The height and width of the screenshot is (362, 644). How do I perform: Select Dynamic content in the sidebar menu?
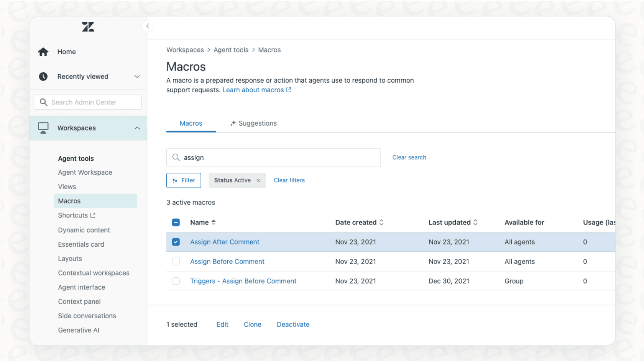click(x=84, y=230)
